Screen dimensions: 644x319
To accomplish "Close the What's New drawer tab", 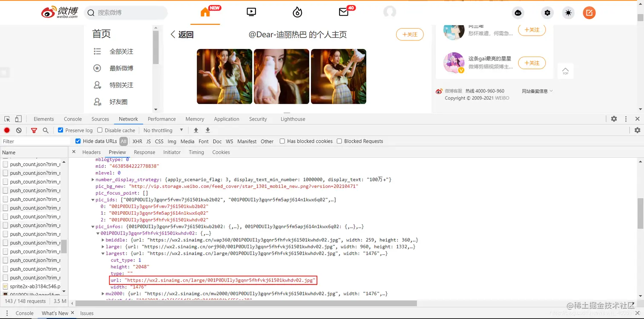I will point(72,313).
